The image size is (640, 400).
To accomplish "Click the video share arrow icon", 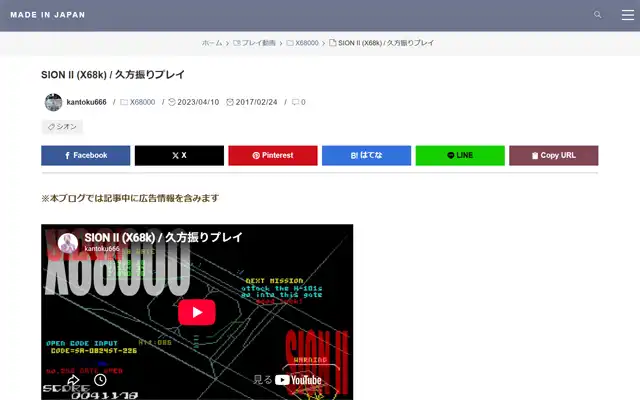I will [73, 380].
